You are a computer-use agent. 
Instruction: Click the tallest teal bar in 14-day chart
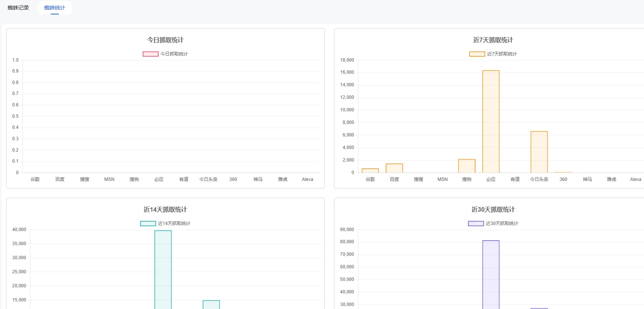tap(163, 269)
